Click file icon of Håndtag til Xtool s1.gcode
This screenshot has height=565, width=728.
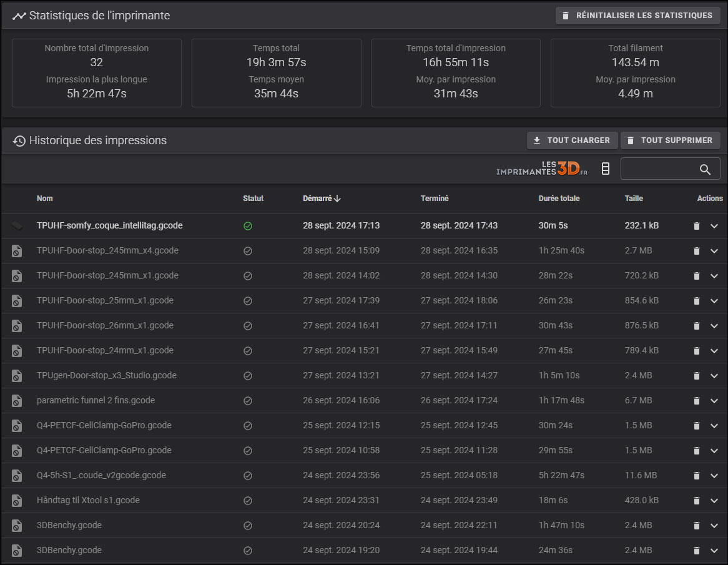(17, 501)
